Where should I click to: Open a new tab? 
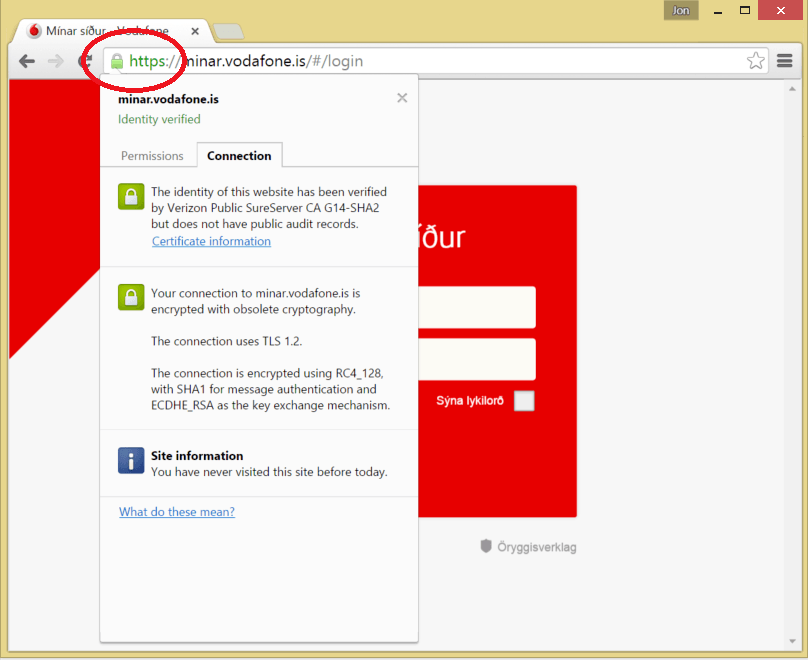pyautogui.click(x=228, y=31)
